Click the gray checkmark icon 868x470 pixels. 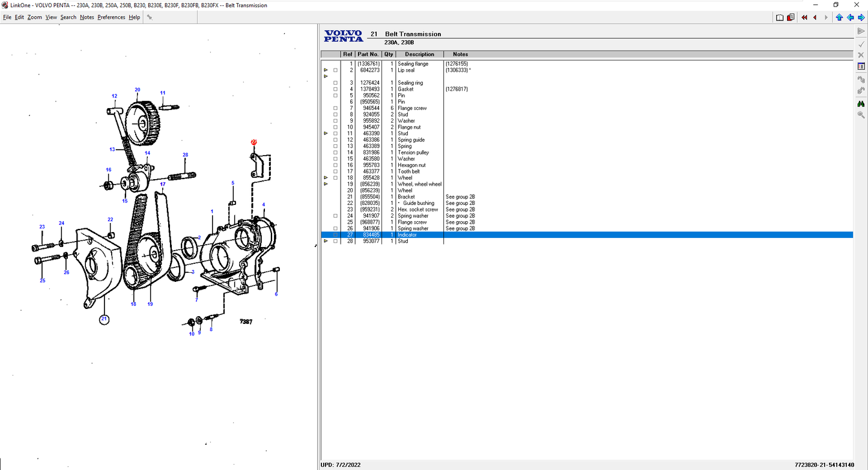point(861,43)
